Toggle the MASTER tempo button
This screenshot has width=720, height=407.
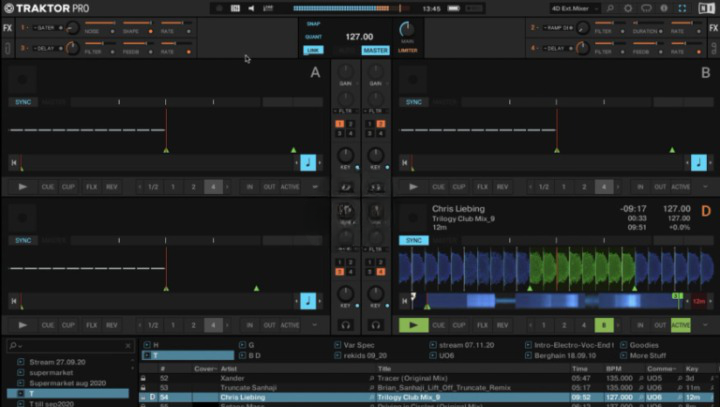pyautogui.click(x=375, y=50)
